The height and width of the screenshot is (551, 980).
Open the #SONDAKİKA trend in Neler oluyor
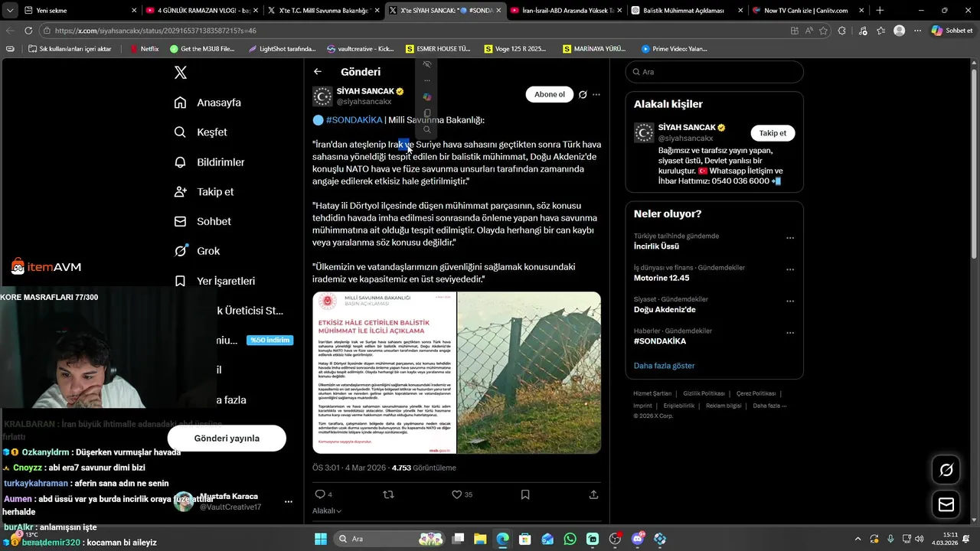point(660,341)
